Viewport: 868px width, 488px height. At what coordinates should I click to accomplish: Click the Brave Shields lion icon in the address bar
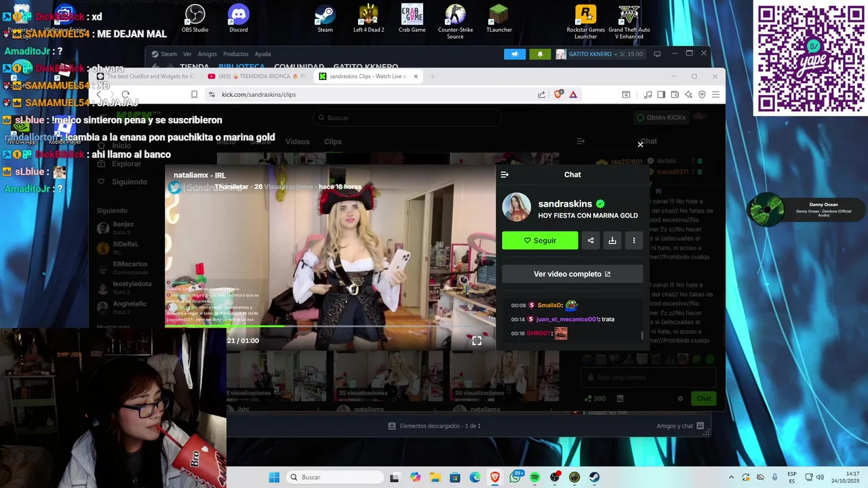tap(558, 94)
